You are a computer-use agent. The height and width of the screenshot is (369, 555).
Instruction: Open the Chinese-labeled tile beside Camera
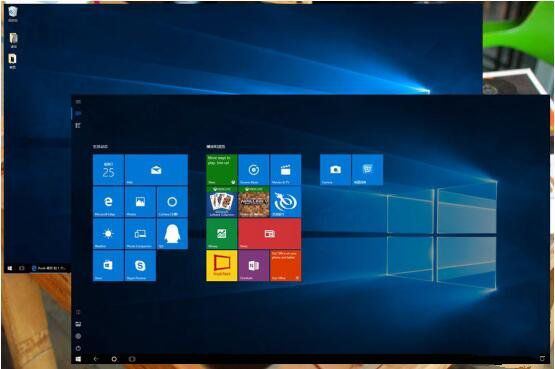click(367, 169)
